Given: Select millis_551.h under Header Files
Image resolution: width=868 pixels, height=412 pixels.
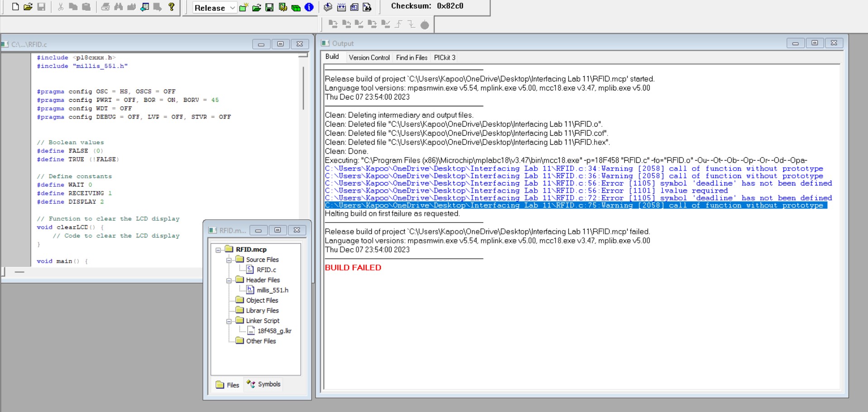Looking at the screenshot, I should tap(272, 290).
